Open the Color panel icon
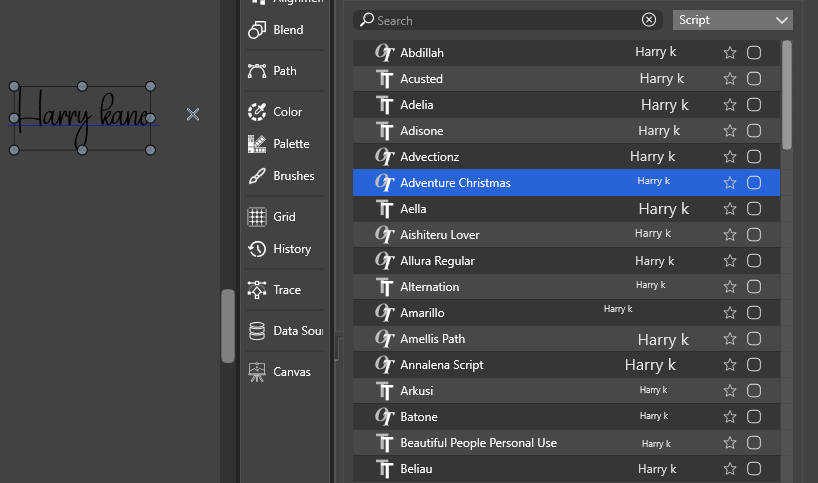The image size is (818, 483). [x=257, y=112]
